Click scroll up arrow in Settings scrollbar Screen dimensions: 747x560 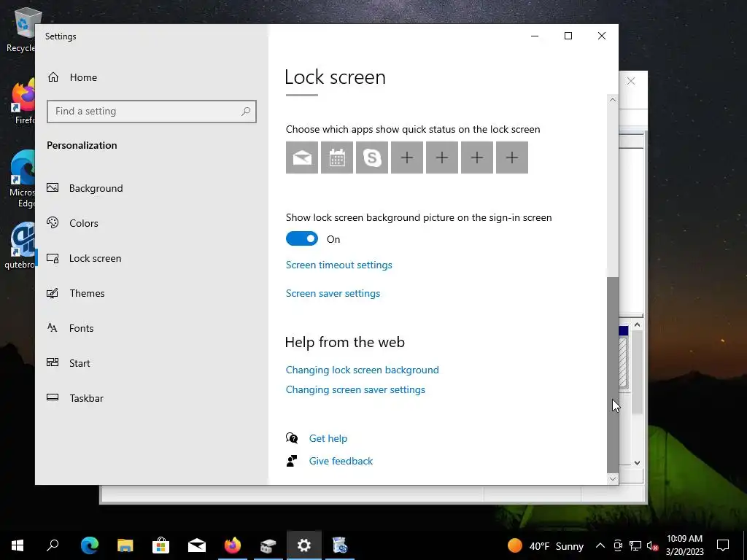(613, 100)
